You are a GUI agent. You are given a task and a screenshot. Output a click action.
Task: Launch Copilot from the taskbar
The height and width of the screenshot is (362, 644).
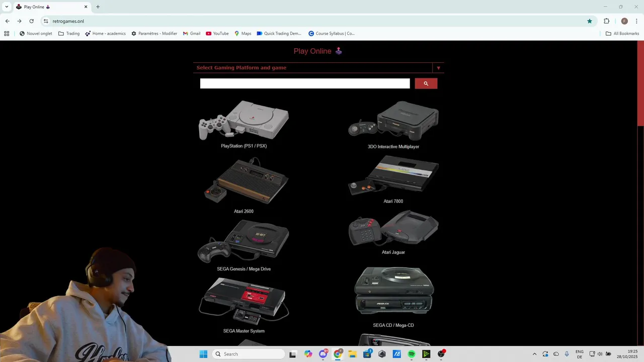point(308,354)
